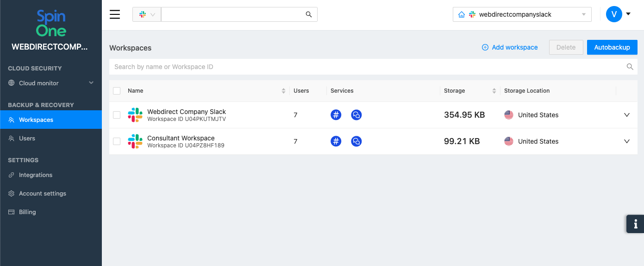This screenshot has width=644, height=266.
Task: Open Account settings in sidebar
Action: [x=43, y=193]
